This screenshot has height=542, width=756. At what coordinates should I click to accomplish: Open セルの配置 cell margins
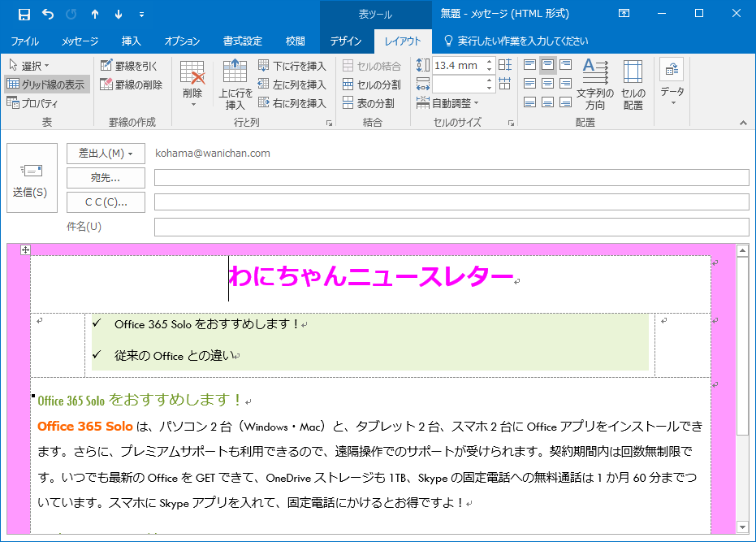(x=633, y=85)
